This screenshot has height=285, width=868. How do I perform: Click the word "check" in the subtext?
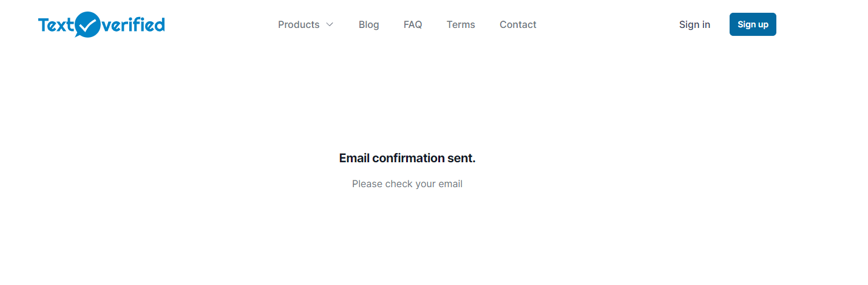399,184
